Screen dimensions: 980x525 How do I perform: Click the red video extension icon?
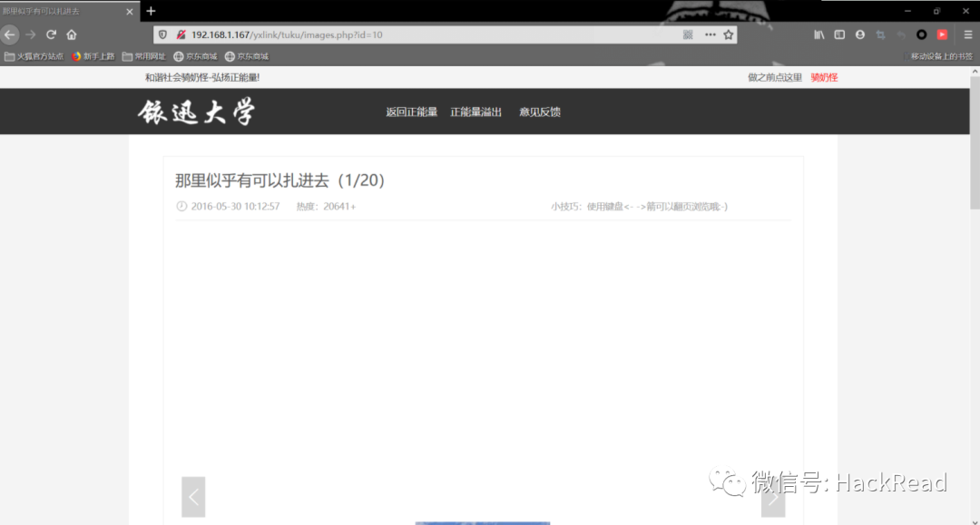(x=943, y=34)
